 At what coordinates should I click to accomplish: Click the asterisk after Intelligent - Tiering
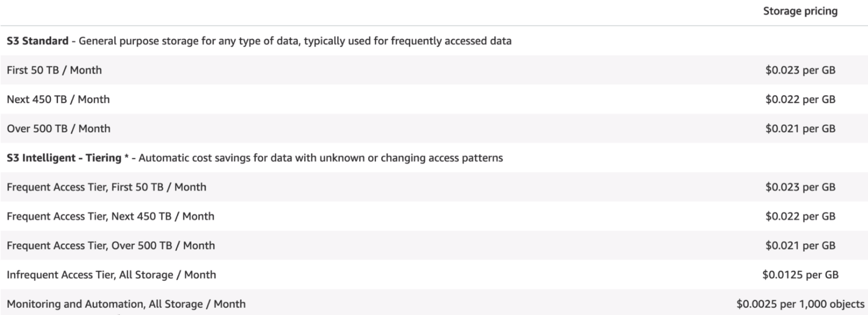pyautogui.click(x=126, y=157)
